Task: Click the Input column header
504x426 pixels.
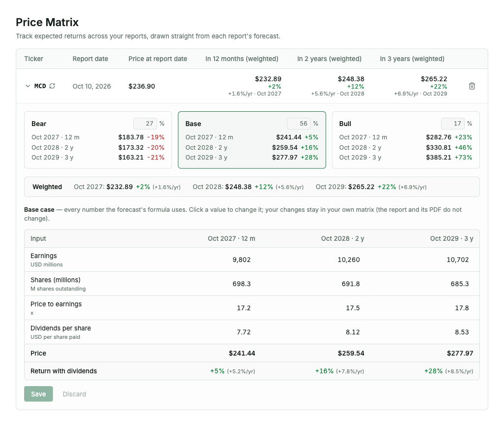Action: (x=38, y=238)
